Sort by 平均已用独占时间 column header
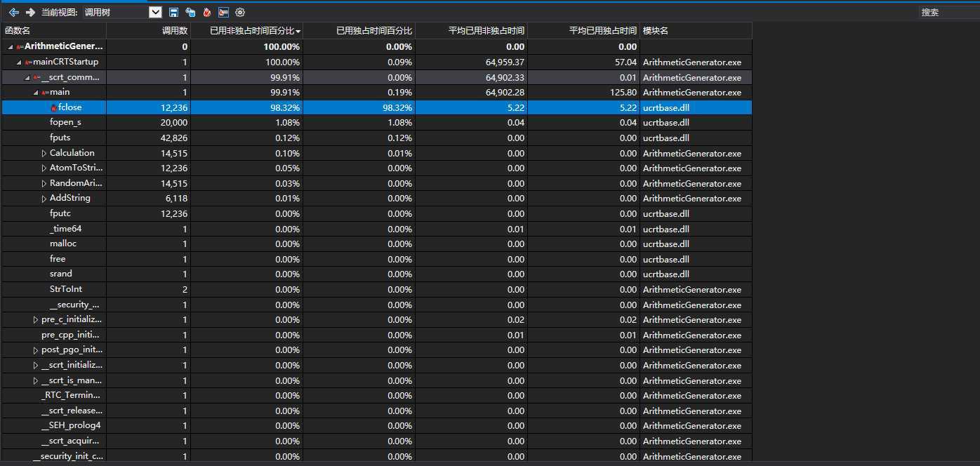The width and height of the screenshot is (980, 466). pyautogui.click(x=583, y=31)
